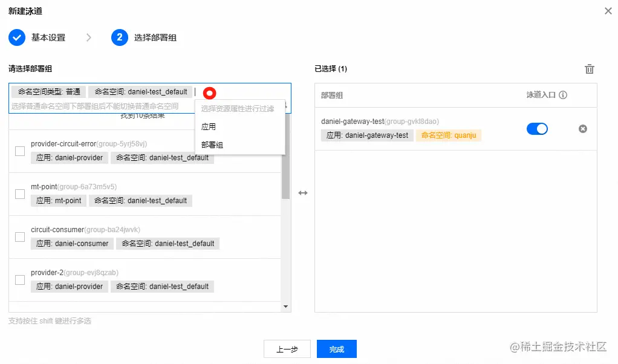Select the 应用 filter option

(x=239, y=127)
